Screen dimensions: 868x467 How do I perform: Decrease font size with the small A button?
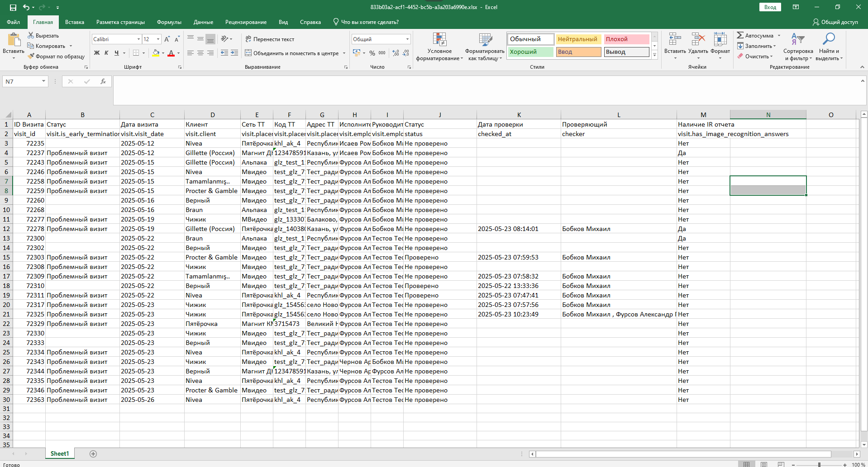point(177,39)
